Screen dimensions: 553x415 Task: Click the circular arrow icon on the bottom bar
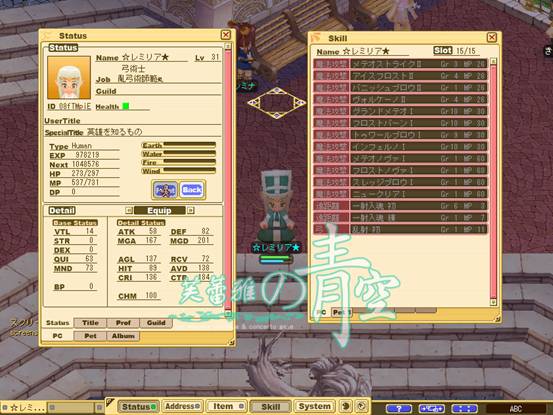pos(361,407)
